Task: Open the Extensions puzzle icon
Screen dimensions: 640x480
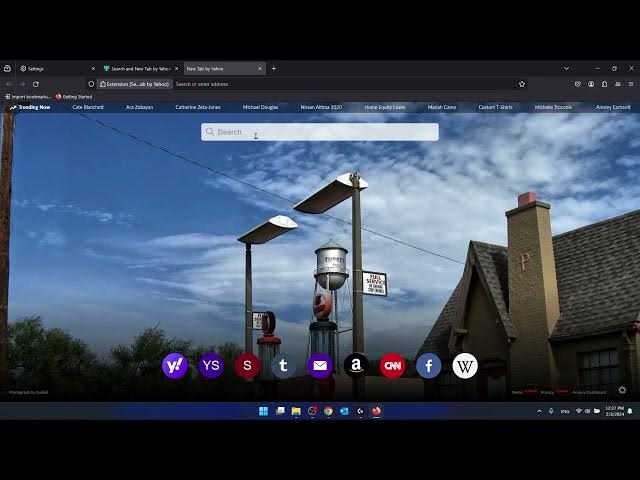Action: point(604,84)
